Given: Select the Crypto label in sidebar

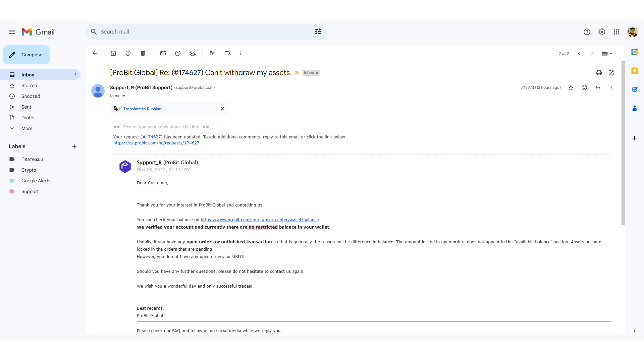Looking at the screenshot, I should pos(29,170).
